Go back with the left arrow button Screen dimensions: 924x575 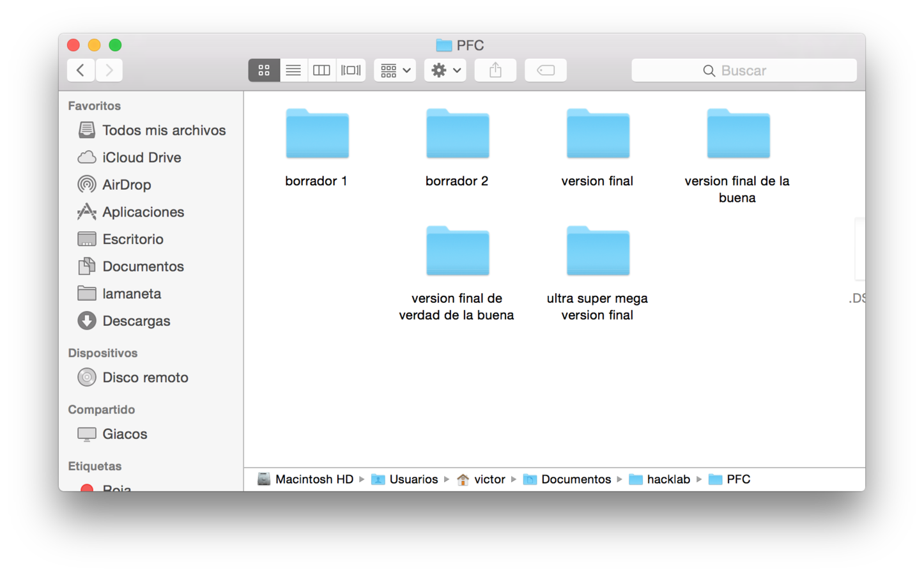pyautogui.click(x=81, y=70)
